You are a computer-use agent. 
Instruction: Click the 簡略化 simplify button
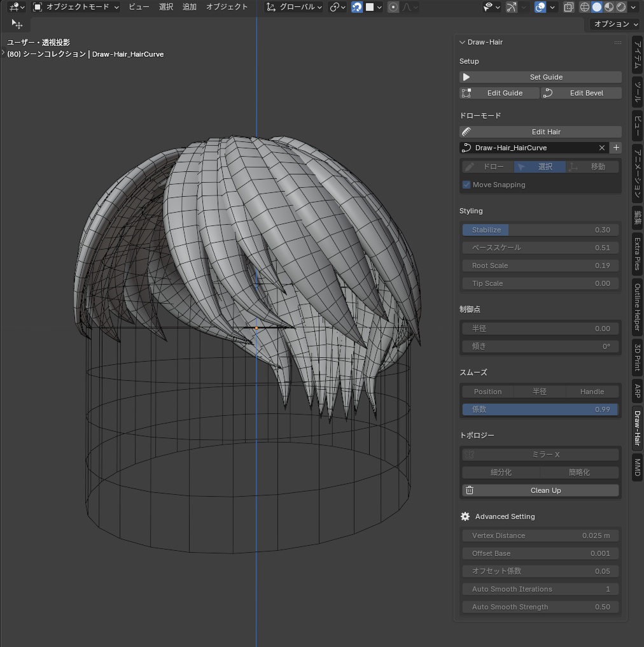[580, 473]
